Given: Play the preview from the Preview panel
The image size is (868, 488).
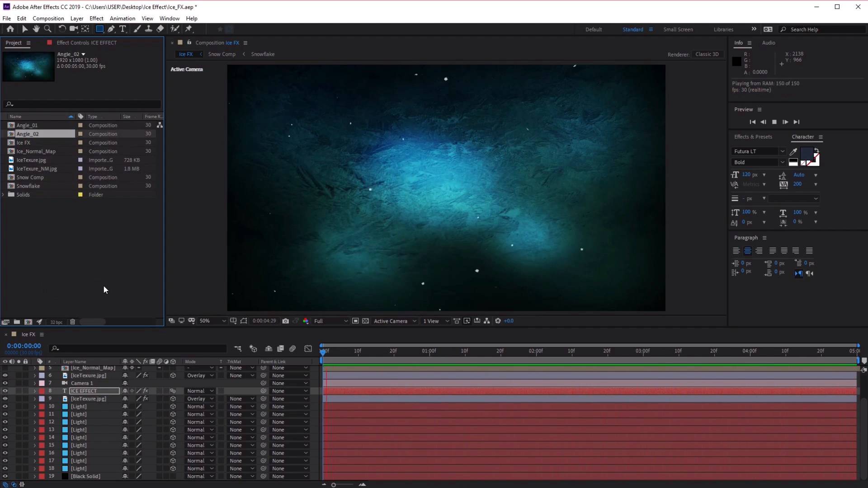Looking at the screenshot, I should pos(786,122).
